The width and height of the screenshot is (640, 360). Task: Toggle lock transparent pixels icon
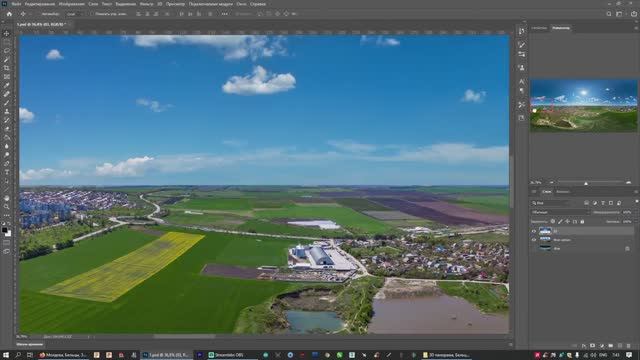tap(553, 222)
